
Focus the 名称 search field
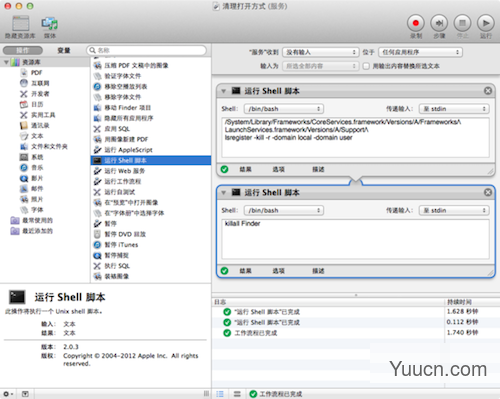click(x=147, y=50)
